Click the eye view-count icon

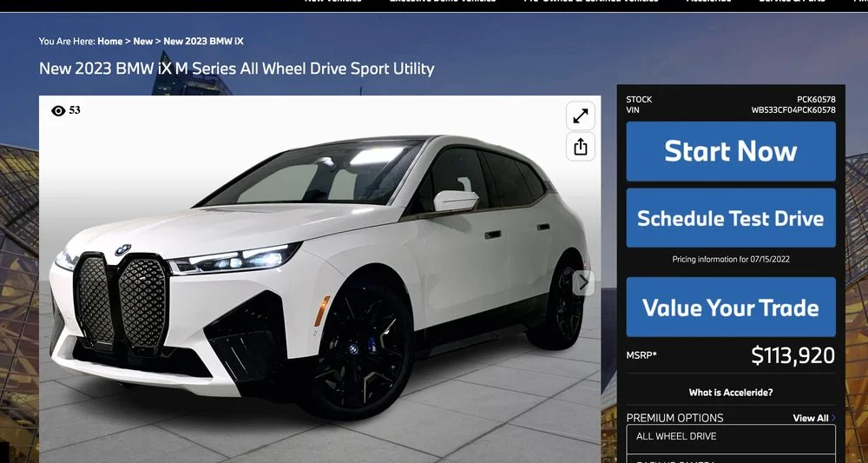coord(58,111)
